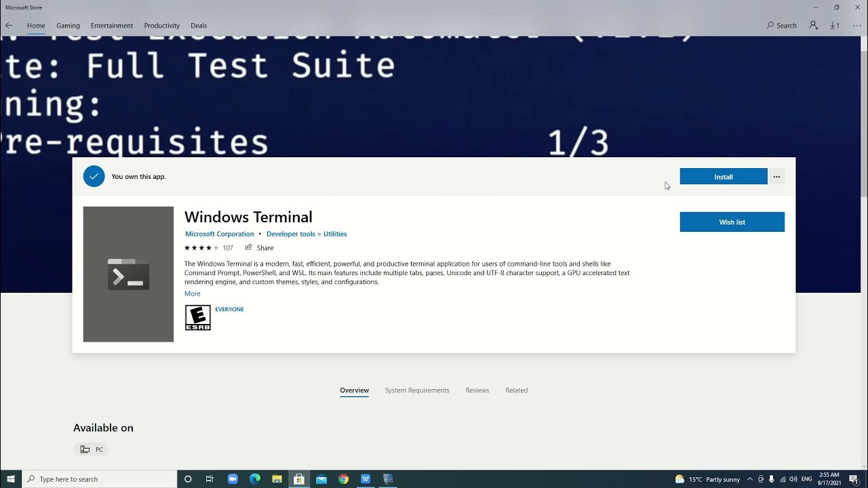Screen dimensions: 868x488
Task: Open the See more three-dot menu
Action: 856,26
